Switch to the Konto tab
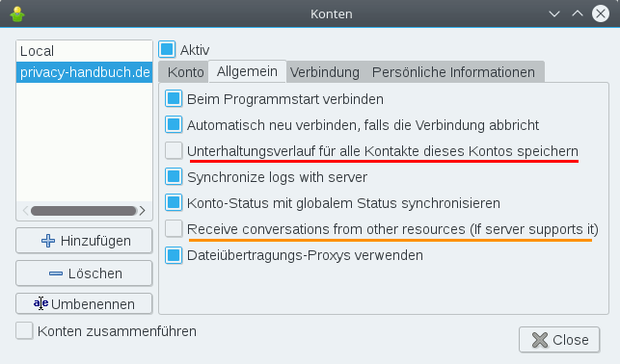The height and width of the screenshot is (364, 620). 185,72
